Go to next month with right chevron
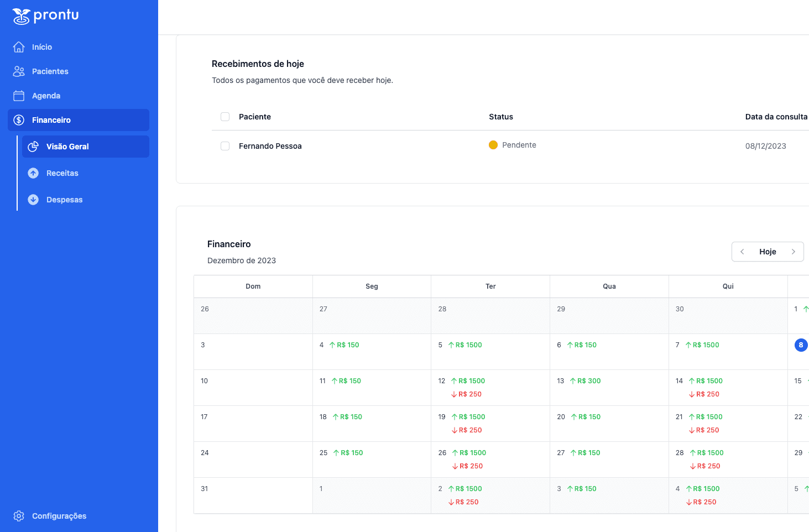 click(x=794, y=252)
